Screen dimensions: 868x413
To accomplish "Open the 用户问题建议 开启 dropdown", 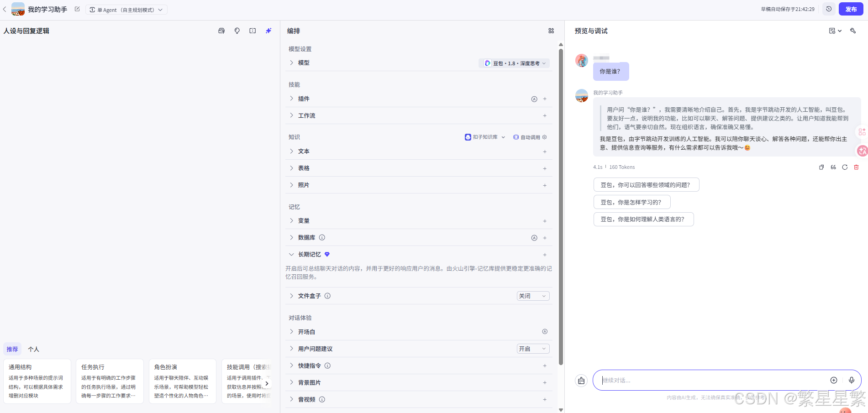I will pyautogui.click(x=533, y=349).
